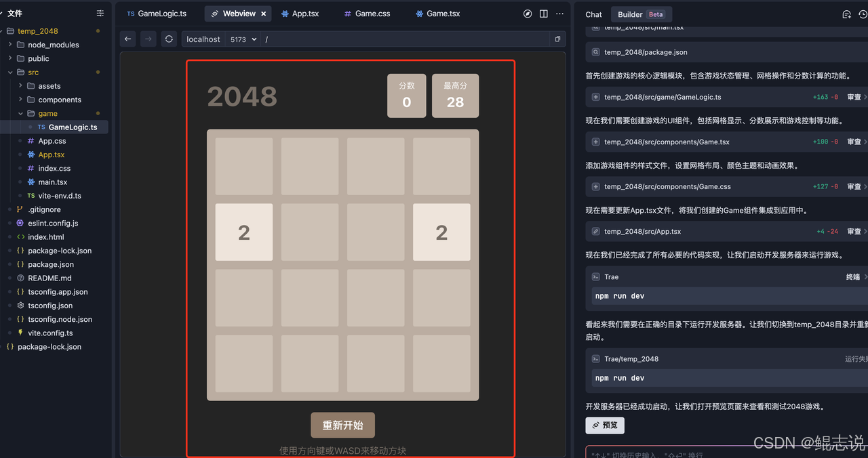Click the 分数 0 score box
868x458 pixels.
pyautogui.click(x=407, y=96)
